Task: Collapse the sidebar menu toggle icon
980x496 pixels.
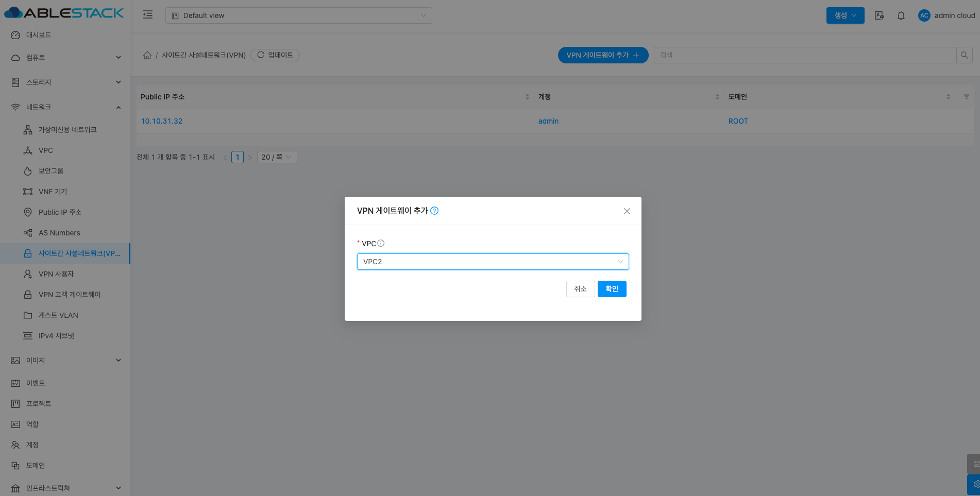Action: [148, 15]
